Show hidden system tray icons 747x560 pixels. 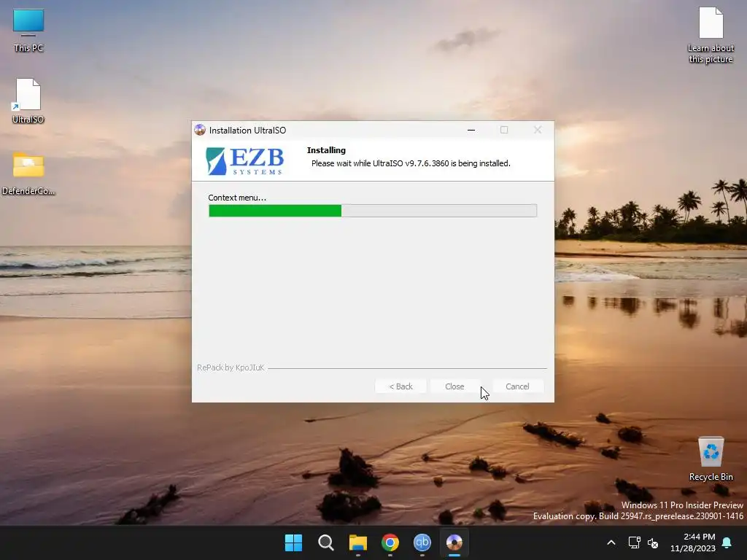point(611,542)
